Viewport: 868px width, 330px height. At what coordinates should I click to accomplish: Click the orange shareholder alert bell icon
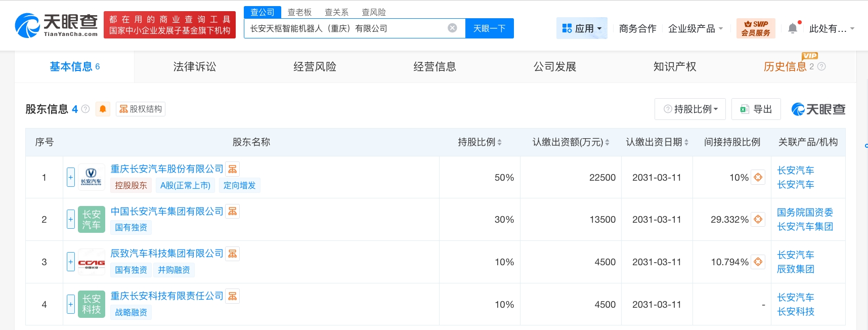tap(103, 109)
